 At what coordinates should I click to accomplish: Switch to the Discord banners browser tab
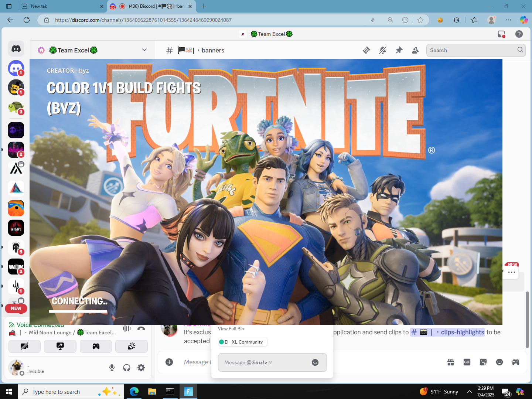[151, 6]
